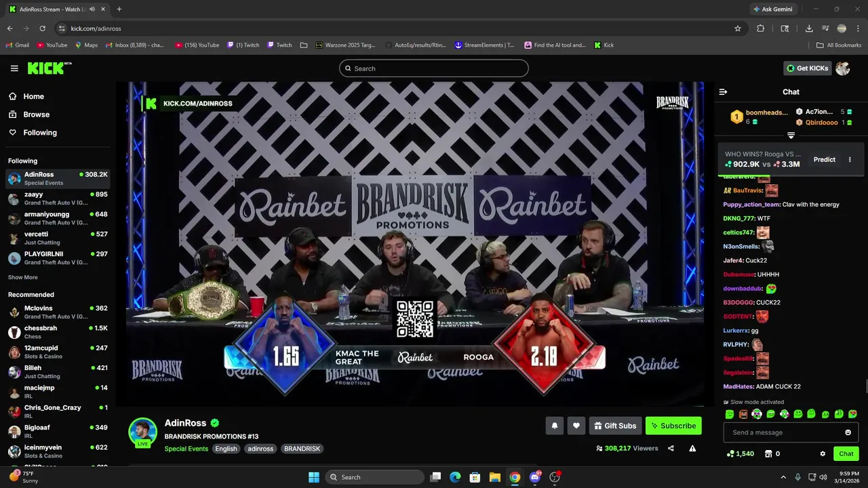Open the StreamElements bookmark
The height and width of the screenshot is (488, 868).
[x=484, y=45]
